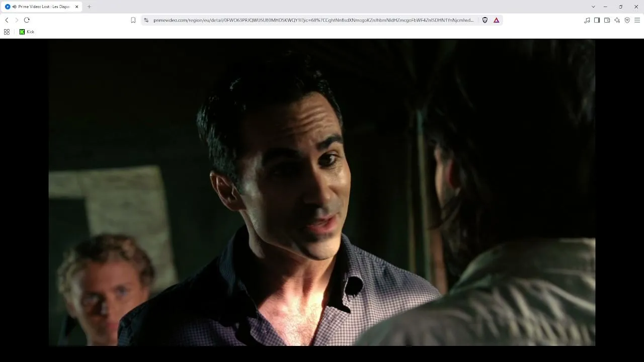The width and height of the screenshot is (644, 362).
Task: Open the Brave VPN shield icon
Action: coord(627,20)
